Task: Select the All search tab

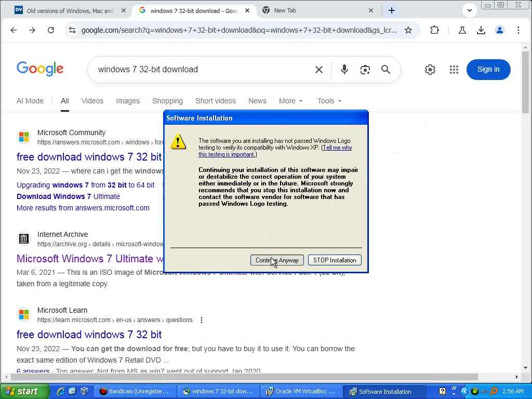Action: click(x=65, y=101)
